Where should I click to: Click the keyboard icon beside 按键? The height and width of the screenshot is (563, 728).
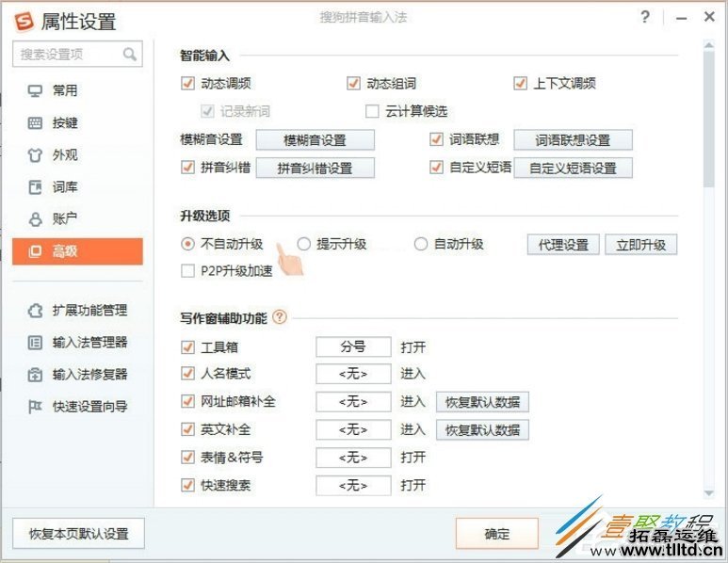35,123
